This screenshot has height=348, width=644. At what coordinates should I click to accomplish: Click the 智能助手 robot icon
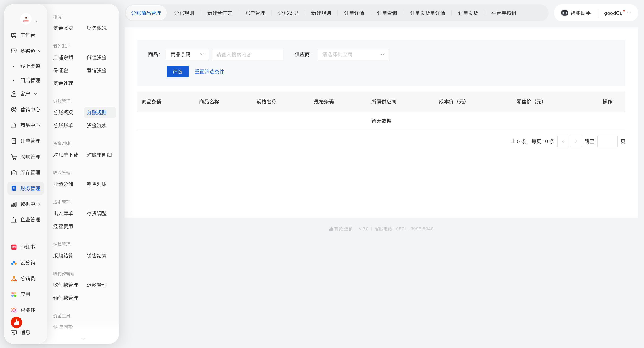pos(564,13)
